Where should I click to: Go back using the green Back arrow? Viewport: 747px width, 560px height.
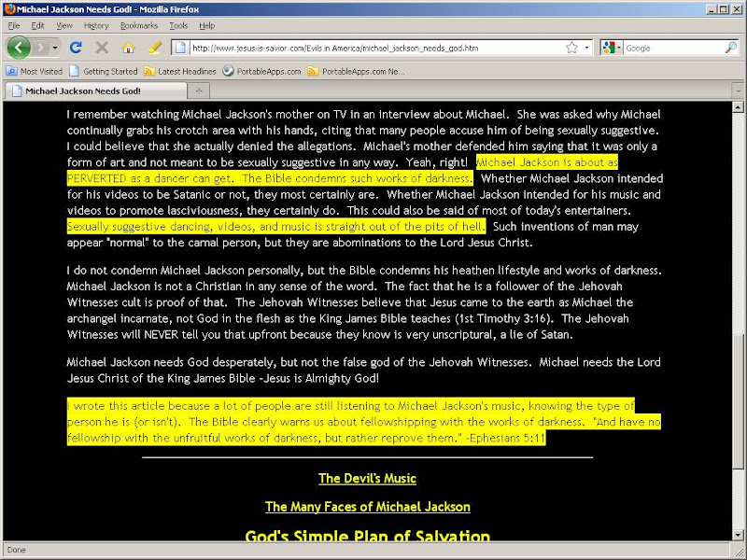(19, 48)
